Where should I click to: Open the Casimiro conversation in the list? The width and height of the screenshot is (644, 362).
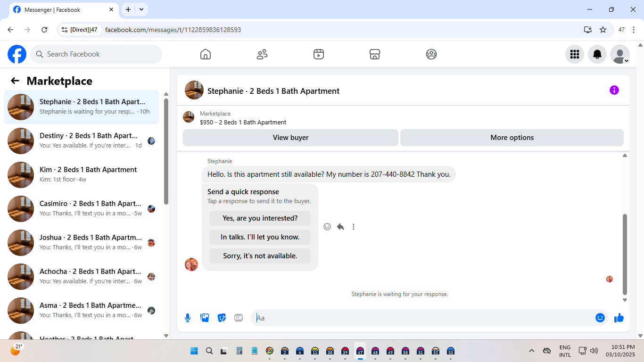click(81, 209)
